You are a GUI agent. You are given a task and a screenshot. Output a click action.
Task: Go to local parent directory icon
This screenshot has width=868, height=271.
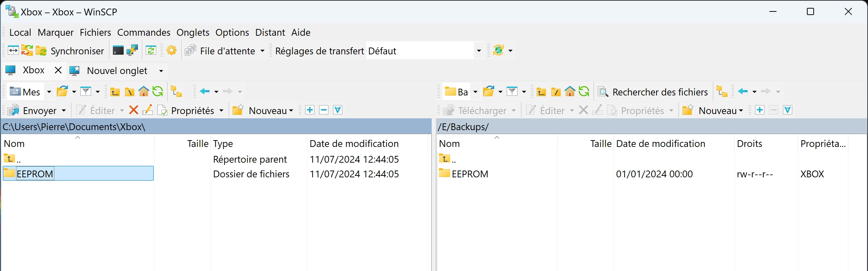click(115, 92)
